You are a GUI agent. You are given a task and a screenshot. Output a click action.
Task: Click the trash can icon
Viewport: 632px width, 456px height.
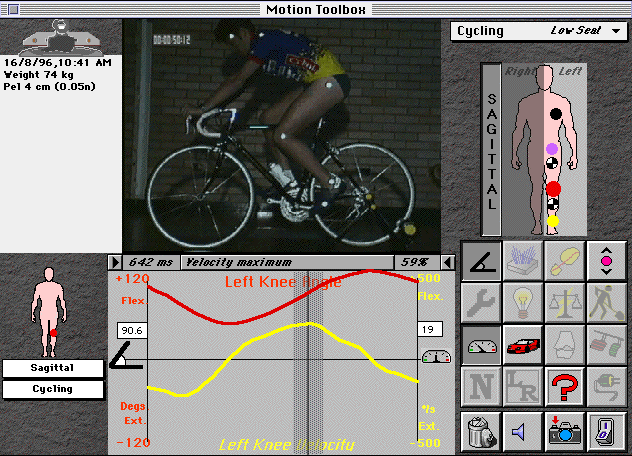tap(480, 430)
